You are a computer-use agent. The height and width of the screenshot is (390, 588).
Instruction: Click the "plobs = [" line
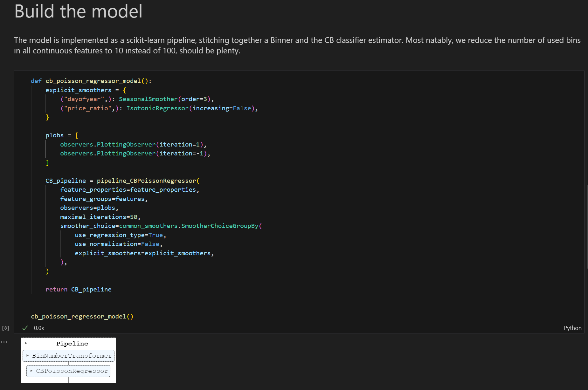[62, 135]
